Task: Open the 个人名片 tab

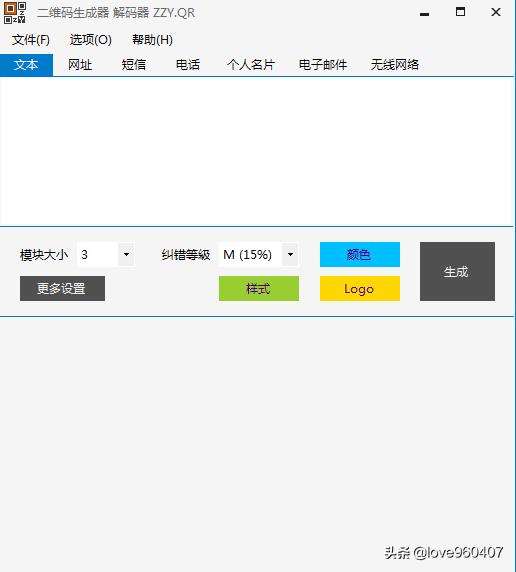Action: pos(251,65)
